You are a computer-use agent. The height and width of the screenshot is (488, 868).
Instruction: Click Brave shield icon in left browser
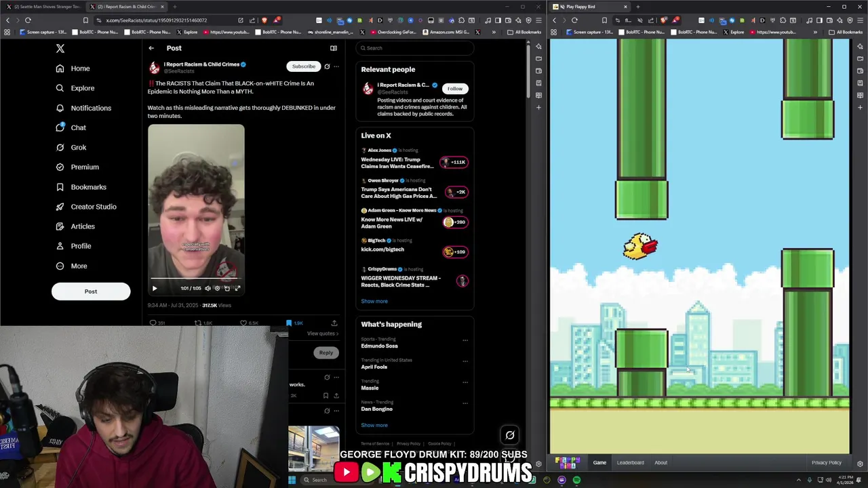point(264,20)
